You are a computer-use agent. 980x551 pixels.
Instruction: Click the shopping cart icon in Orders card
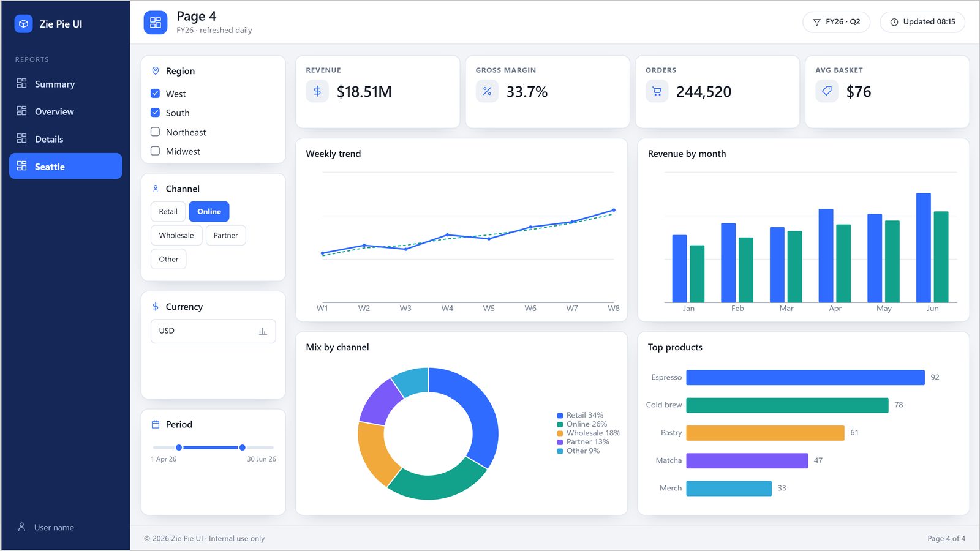[657, 91]
